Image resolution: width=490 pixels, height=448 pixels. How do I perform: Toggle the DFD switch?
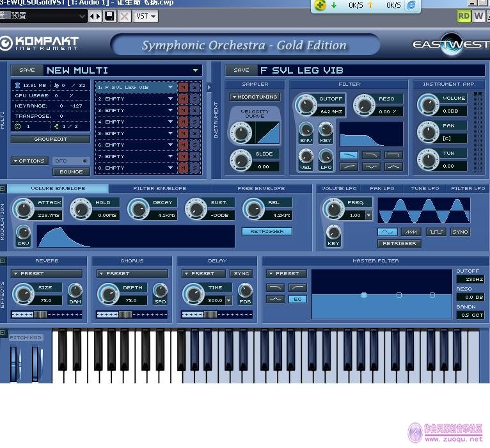[x=71, y=161]
